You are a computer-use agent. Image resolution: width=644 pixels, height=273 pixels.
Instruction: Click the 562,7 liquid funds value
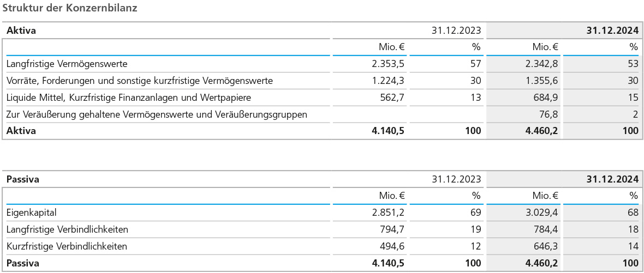pyautogui.click(x=391, y=98)
